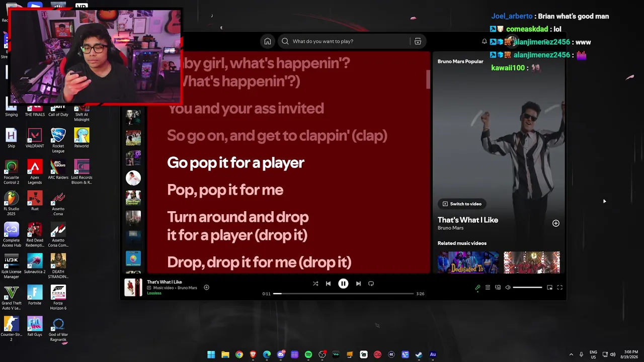This screenshot has height=362, width=644.
Task: Open File Explorer from the taskbar
Action: point(225,354)
